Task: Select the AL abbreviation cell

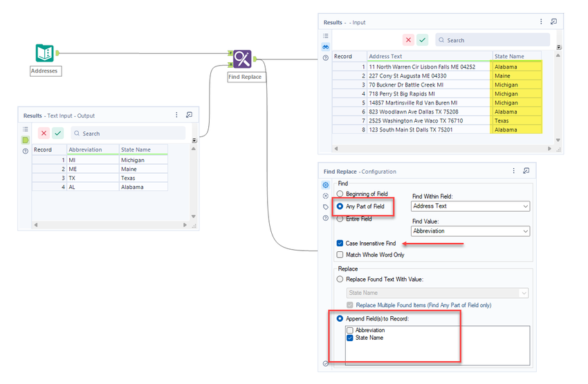Action: [93, 187]
